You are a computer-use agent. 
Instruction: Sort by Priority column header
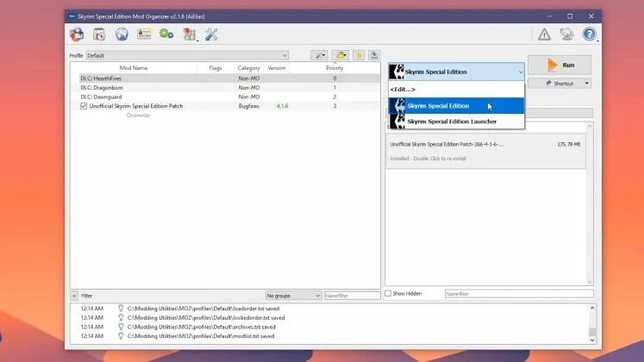point(335,68)
